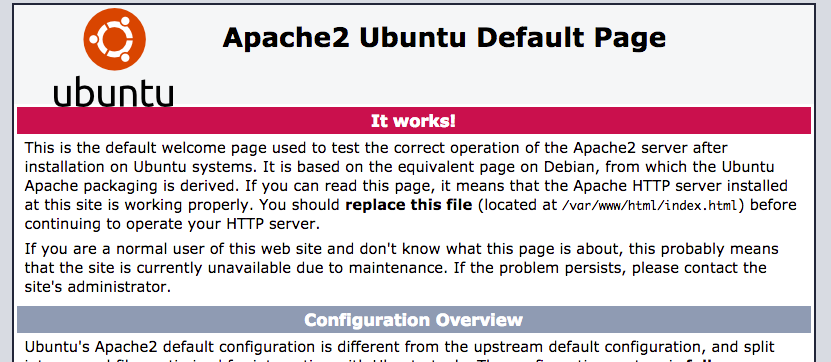The width and height of the screenshot is (831, 362).
Task: Click the line starting 'Ubuntu's Apache2 default configuration'
Action: click(x=400, y=348)
